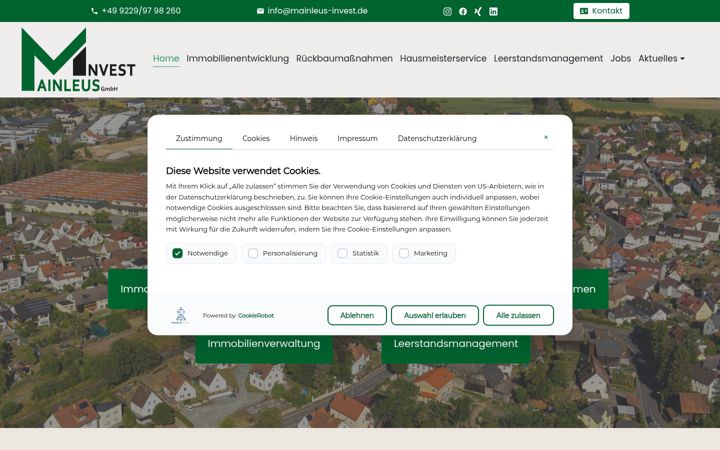Open the Jobs page

[620, 58]
